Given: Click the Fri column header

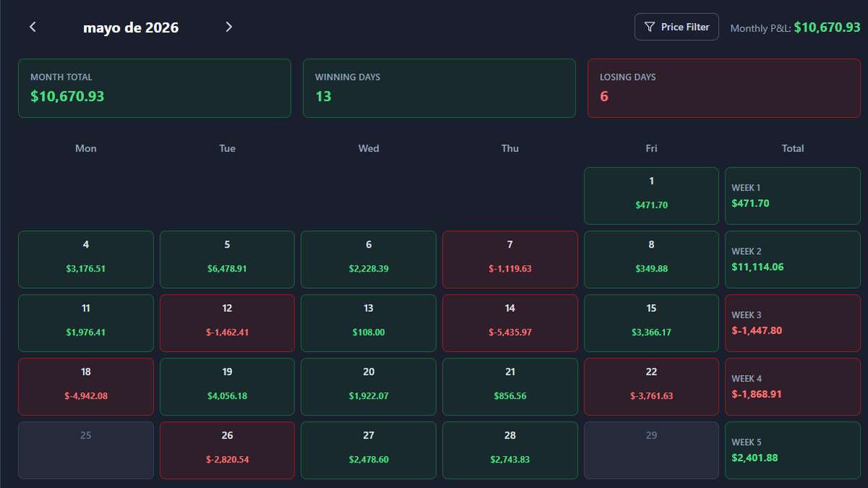Looking at the screenshot, I should [652, 148].
